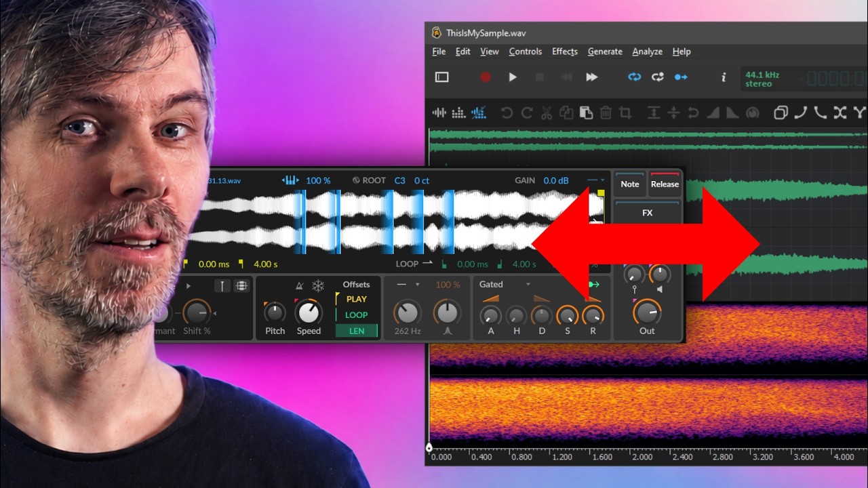
Task: Click the fast-forward button
Action: click(x=592, y=77)
